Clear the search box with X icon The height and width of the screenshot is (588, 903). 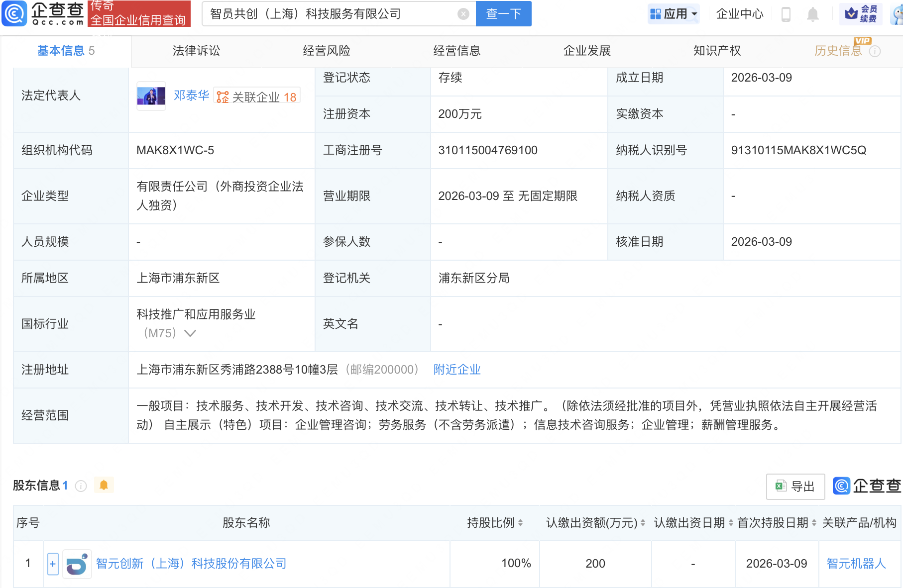click(x=463, y=14)
